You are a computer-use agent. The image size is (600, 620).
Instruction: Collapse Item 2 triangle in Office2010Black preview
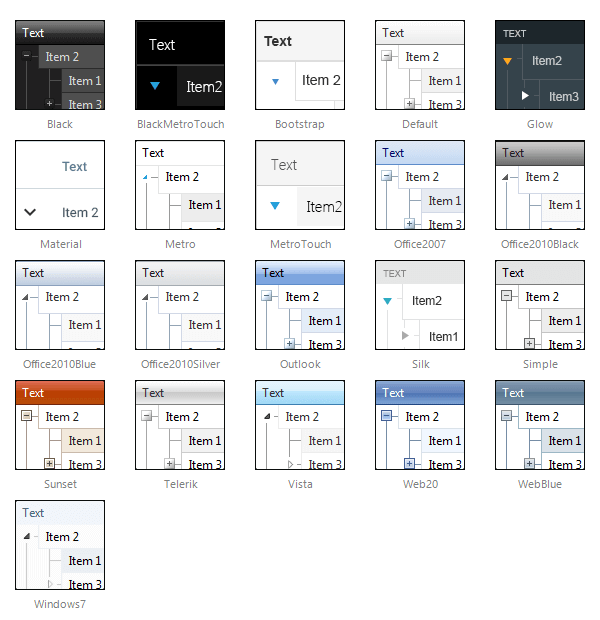click(x=505, y=178)
